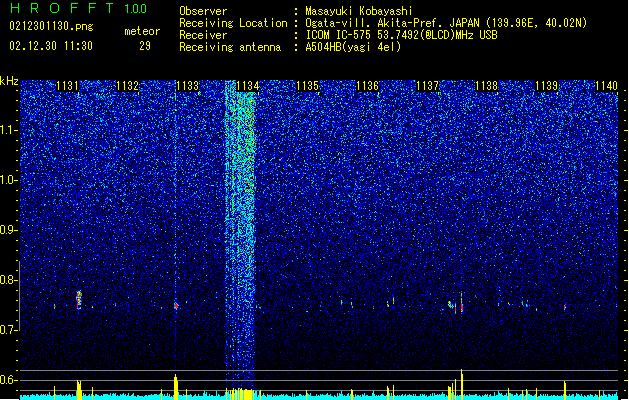Click the ICOM IC-575 receiver text

401,35
